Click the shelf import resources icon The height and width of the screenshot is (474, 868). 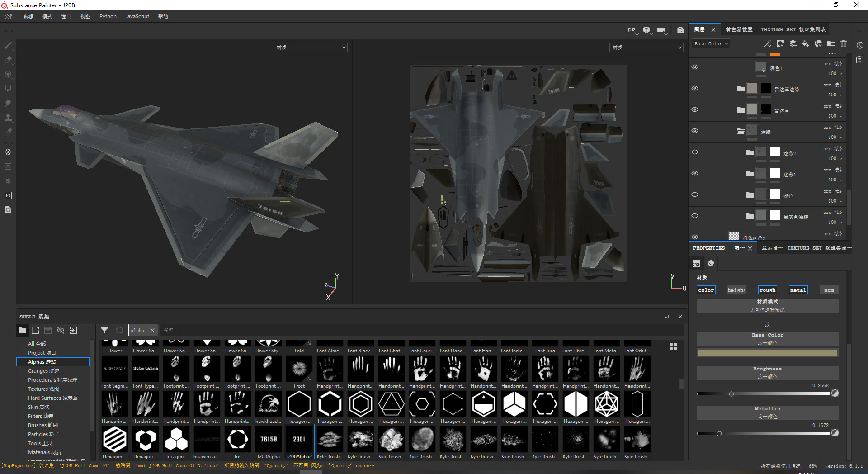[x=73, y=330]
